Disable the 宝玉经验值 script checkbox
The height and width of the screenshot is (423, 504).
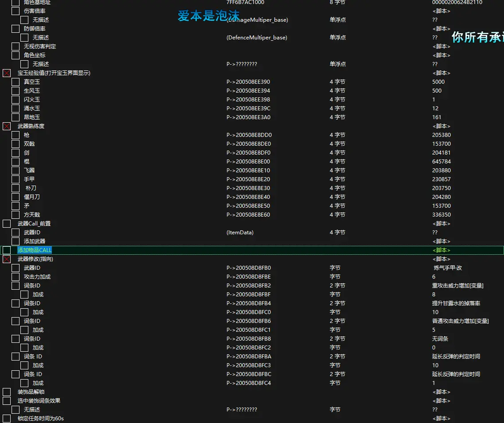(7, 73)
